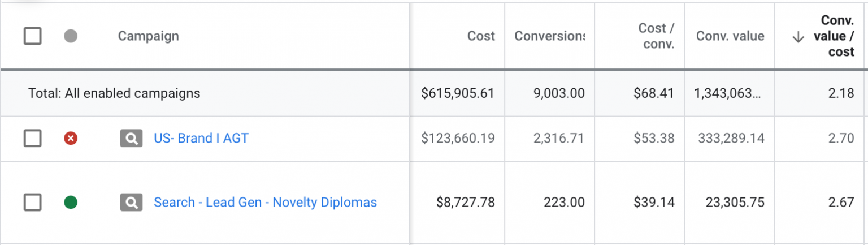Click search campaign icon beside US- Brand I AGT
This screenshot has width=868, height=245.
[131, 138]
